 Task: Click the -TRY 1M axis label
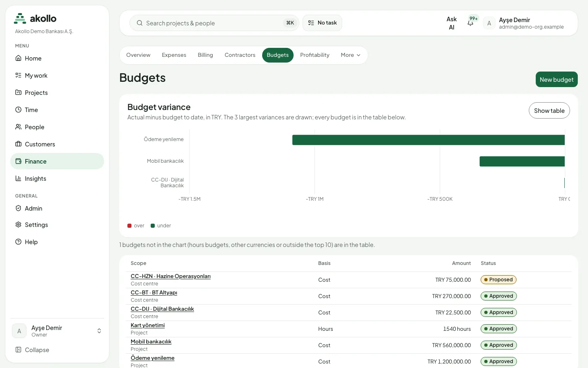pyautogui.click(x=315, y=199)
